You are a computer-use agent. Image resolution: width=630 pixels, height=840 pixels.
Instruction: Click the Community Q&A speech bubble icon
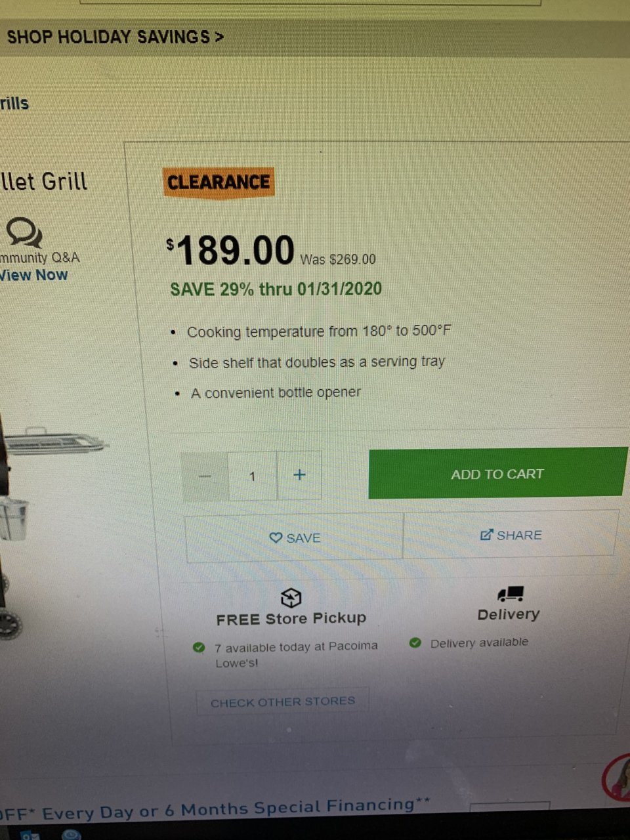24,232
